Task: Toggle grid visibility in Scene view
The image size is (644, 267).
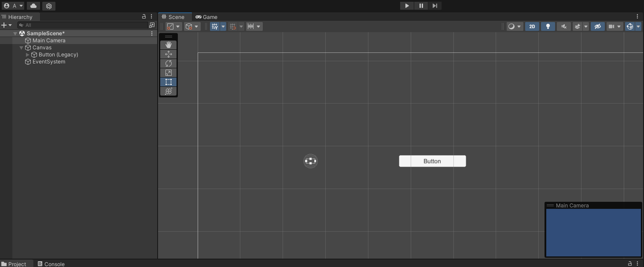Action: tap(215, 26)
